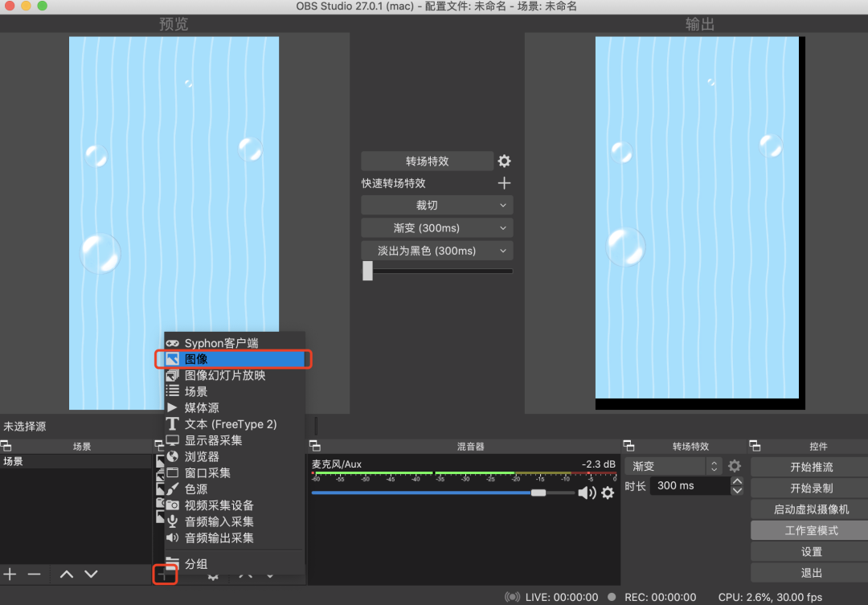Click REC: 00:00:00 status text

[x=661, y=597]
